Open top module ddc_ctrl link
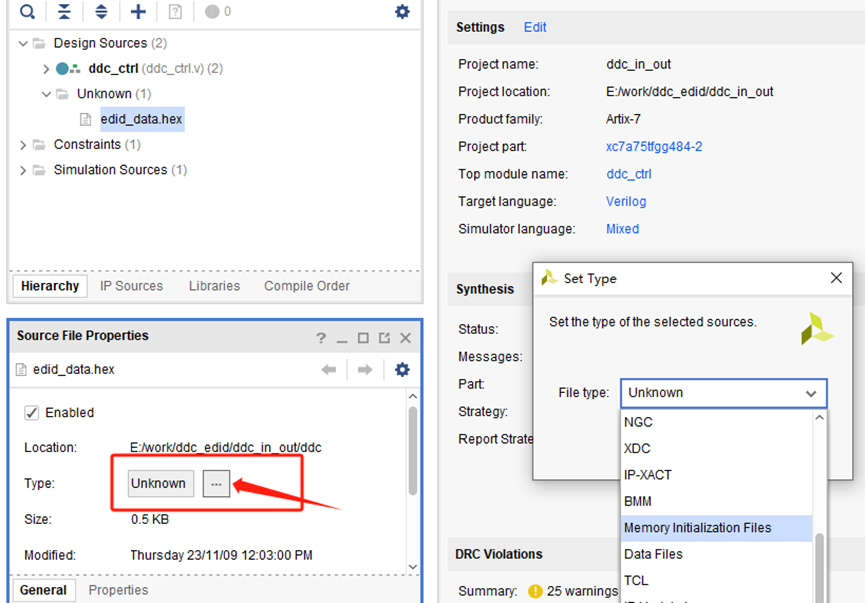 point(628,174)
